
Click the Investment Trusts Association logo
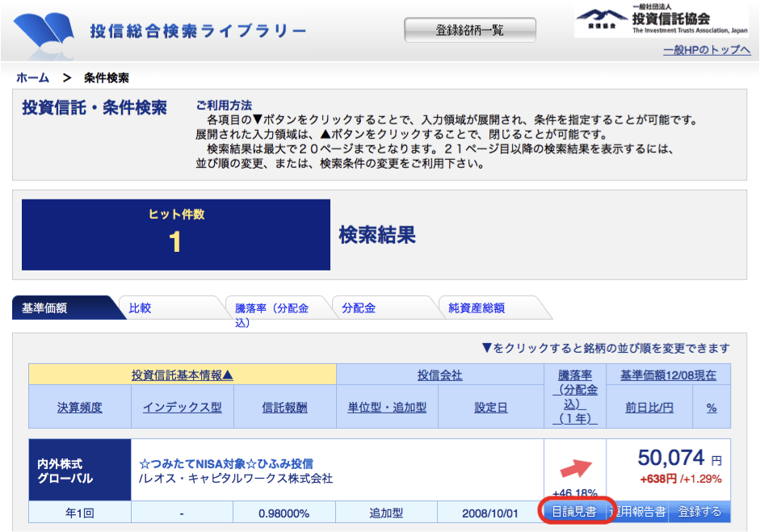(x=661, y=21)
